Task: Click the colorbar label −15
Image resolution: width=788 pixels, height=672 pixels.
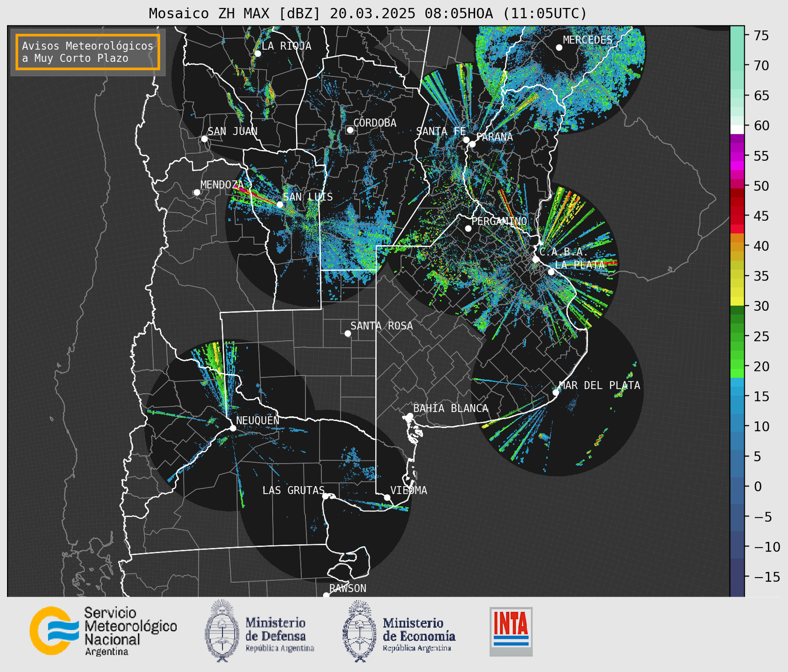Action: [767, 577]
